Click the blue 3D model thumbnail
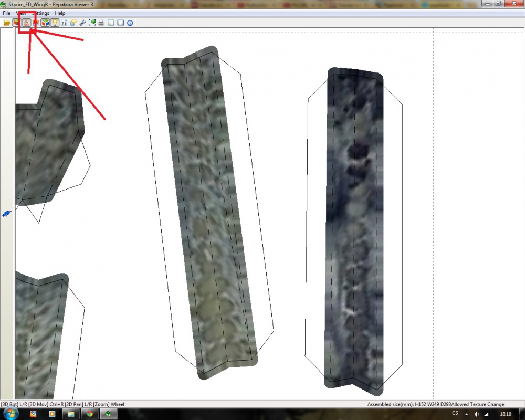The image size is (525, 420). click(7, 214)
